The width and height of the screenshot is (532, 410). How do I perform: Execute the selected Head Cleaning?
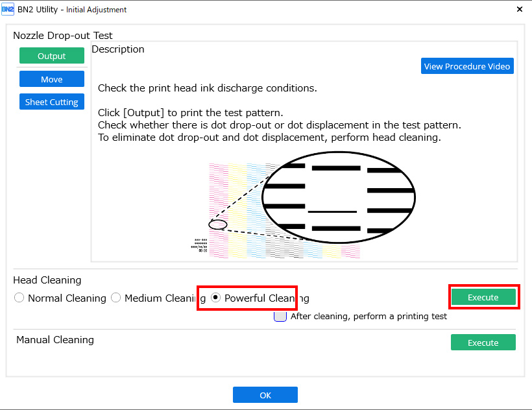(x=483, y=297)
